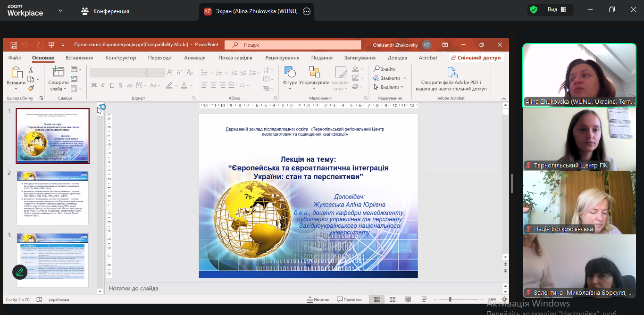Open the Zoom Вид view dropdown

[556, 10]
